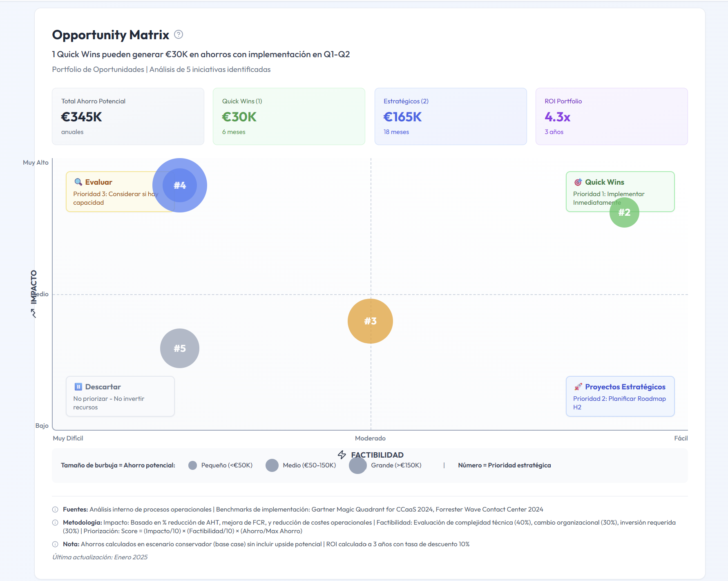Viewport: 728px width, 581px height.
Task: Click the magnifier icon in Evaluar box
Action: [x=78, y=182]
